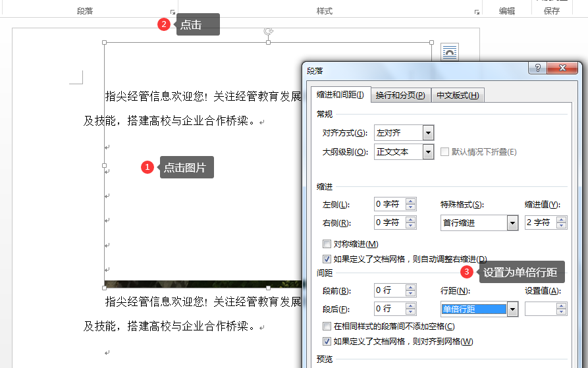Image resolution: width=588 pixels, height=368 pixels.
Task: Switch to the 换行和分页 tab
Action: [x=400, y=95]
